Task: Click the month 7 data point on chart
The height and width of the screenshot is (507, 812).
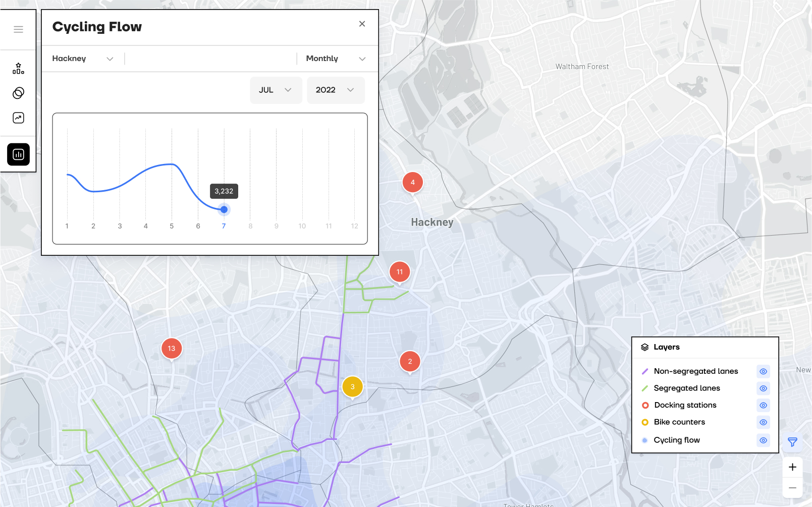Action: 224,209
